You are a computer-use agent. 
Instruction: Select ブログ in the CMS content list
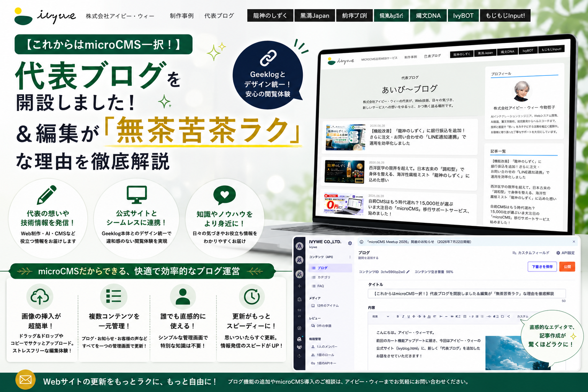click(x=330, y=268)
